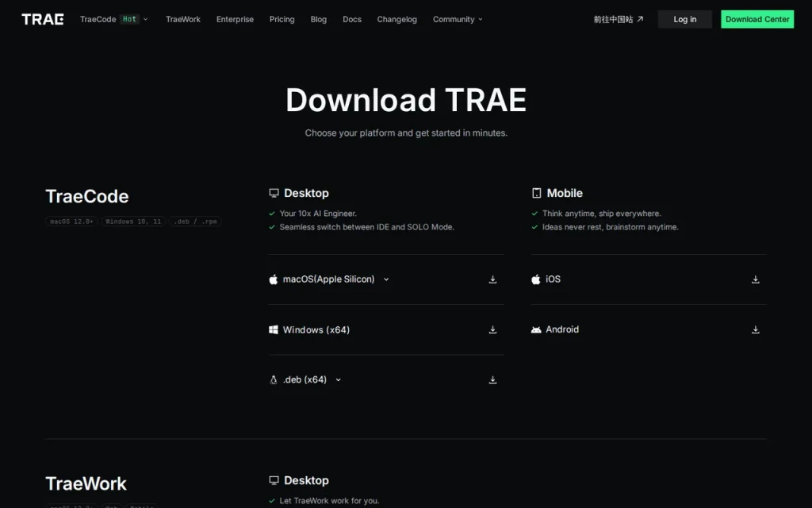Open Docs from the top navigation

pyautogui.click(x=352, y=19)
